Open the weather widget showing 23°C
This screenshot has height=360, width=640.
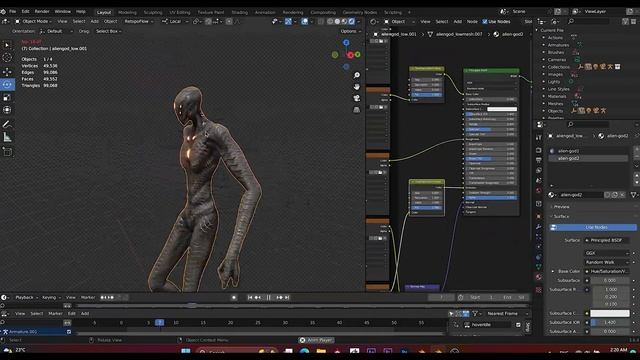point(14,350)
